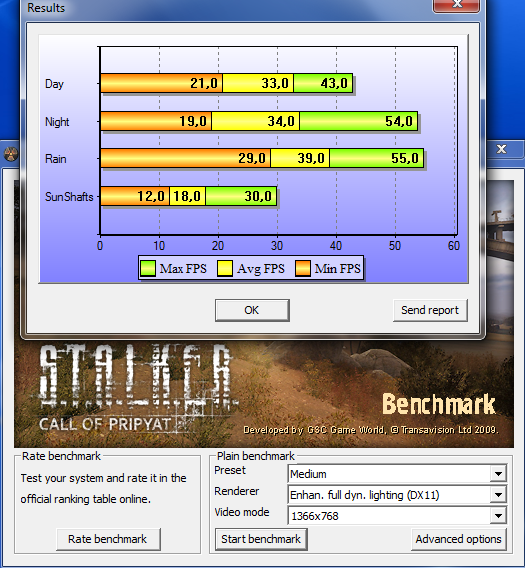Click the Day max FPS green bar

[x=323, y=83]
